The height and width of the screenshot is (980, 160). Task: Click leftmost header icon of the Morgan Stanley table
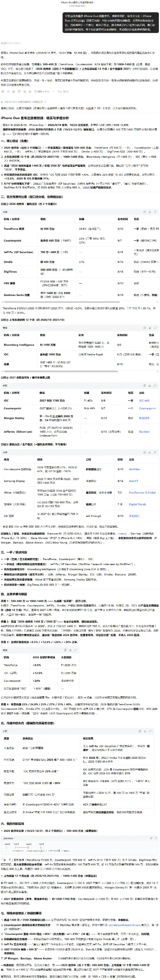click(144, 385)
